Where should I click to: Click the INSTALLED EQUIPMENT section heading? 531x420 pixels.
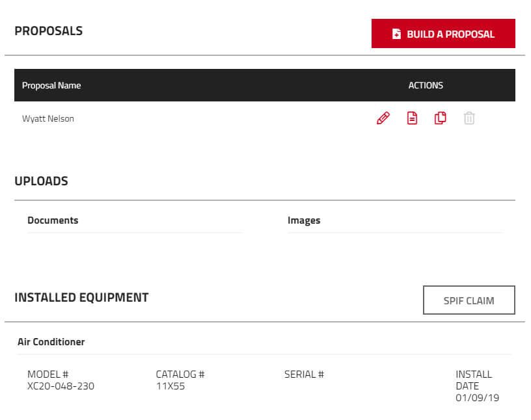point(81,298)
